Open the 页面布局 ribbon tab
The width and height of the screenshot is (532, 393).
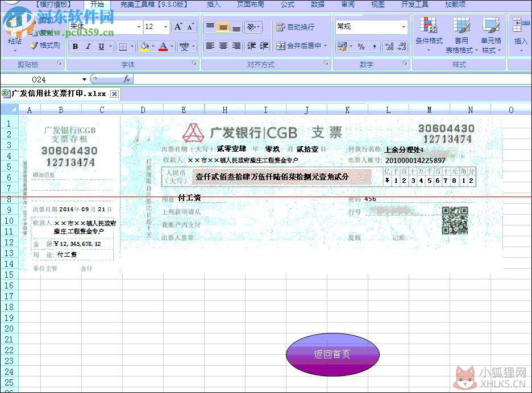(x=251, y=5)
